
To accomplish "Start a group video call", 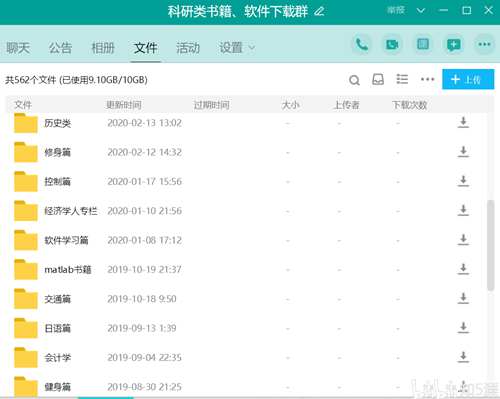I will click(x=392, y=44).
